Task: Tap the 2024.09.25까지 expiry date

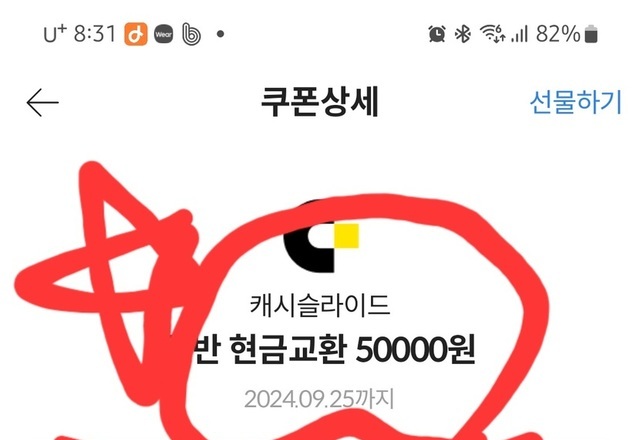Action: tap(319, 399)
